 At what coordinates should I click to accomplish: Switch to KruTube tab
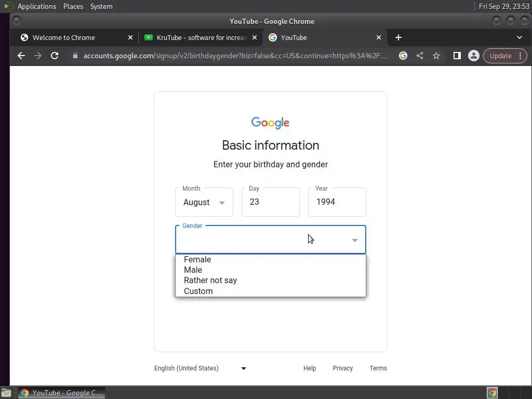click(x=196, y=37)
